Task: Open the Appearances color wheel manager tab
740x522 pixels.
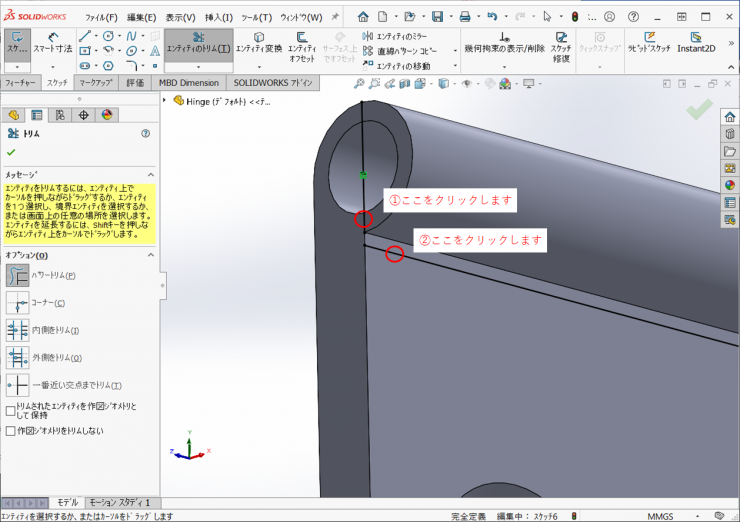Action: tap(107, 115)
